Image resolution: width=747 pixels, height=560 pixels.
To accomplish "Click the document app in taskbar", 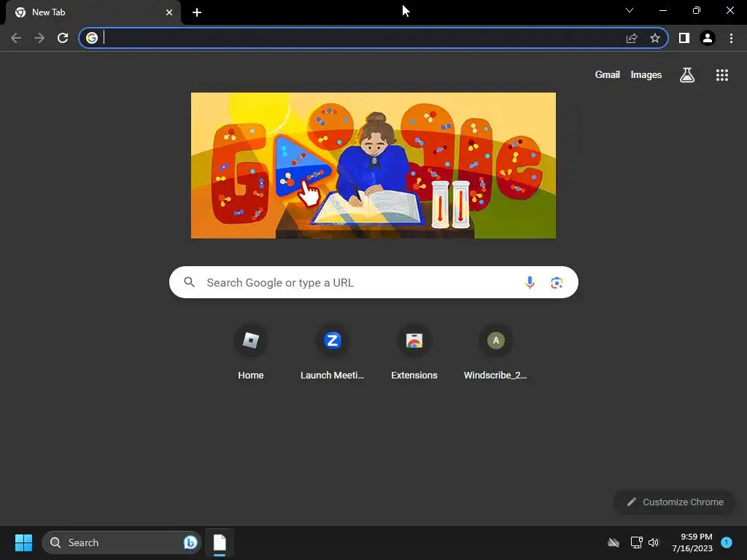I will pos(220,542).
